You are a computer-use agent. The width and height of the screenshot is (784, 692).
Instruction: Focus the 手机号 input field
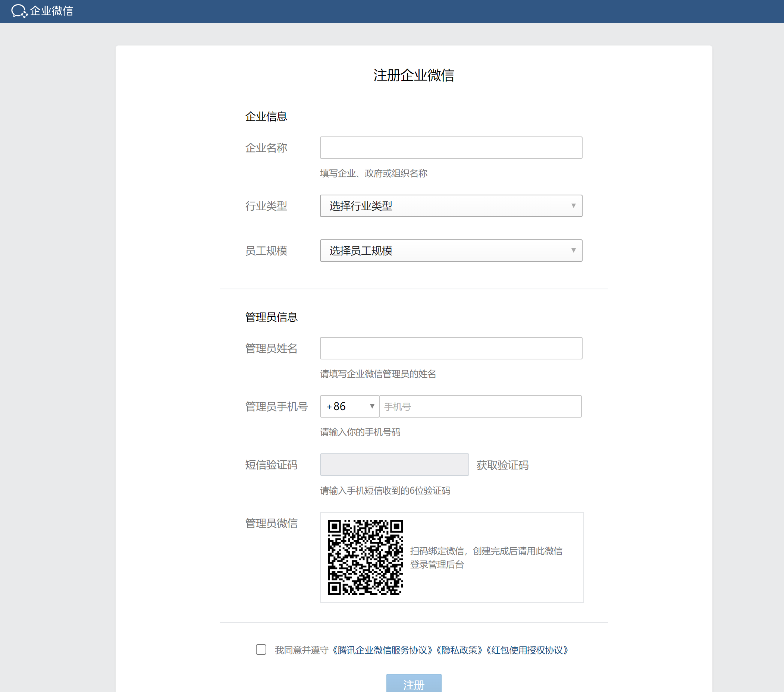click(x=480, y=406)
